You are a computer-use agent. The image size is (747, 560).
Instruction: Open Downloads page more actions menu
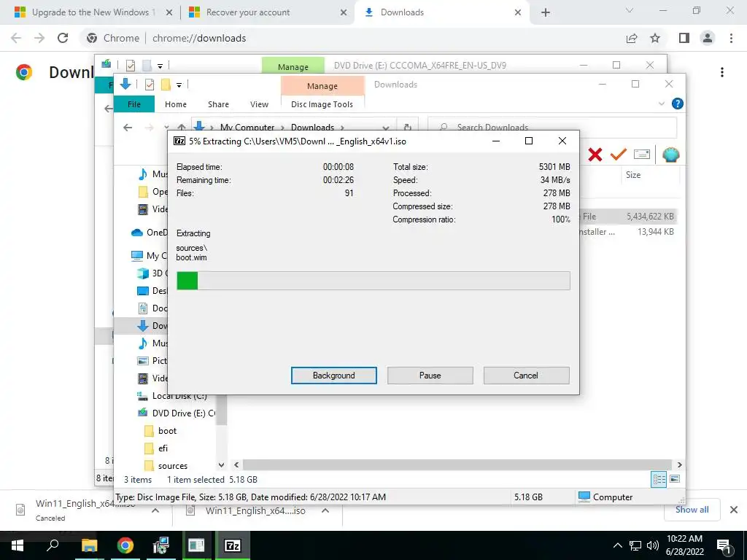(x=722, y=72)
